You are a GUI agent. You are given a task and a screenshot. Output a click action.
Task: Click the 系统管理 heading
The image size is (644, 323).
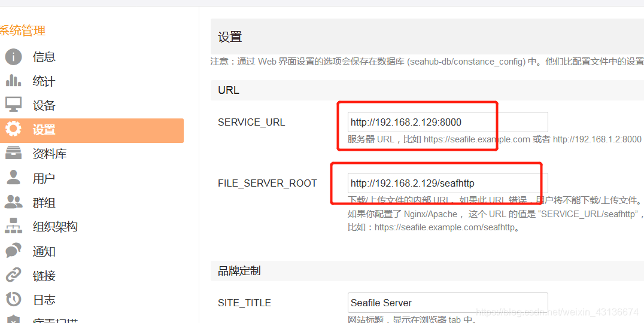click(22, 31)
